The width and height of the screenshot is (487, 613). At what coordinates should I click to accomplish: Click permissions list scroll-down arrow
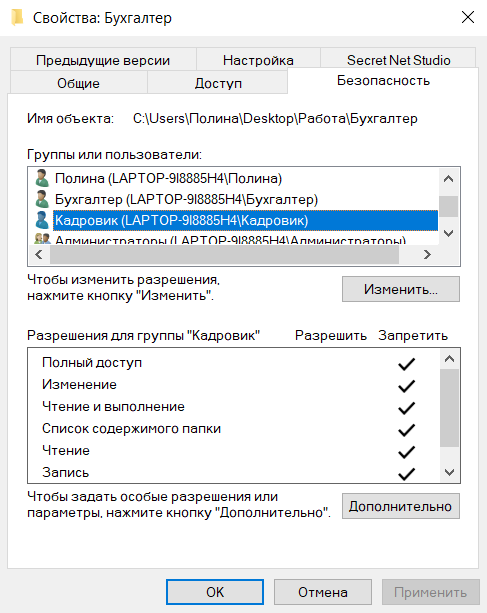click(449, 472)
